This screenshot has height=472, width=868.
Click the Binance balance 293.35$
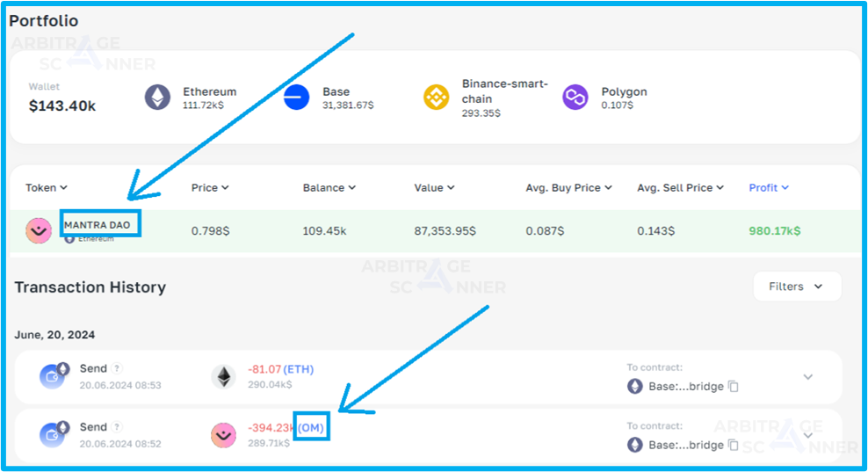pos(481,113)
